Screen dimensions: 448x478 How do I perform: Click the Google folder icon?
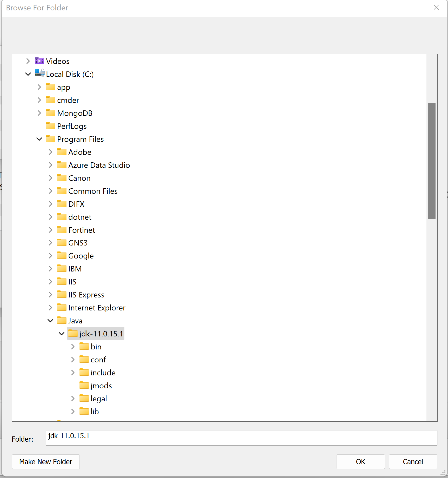pos(62,256)
